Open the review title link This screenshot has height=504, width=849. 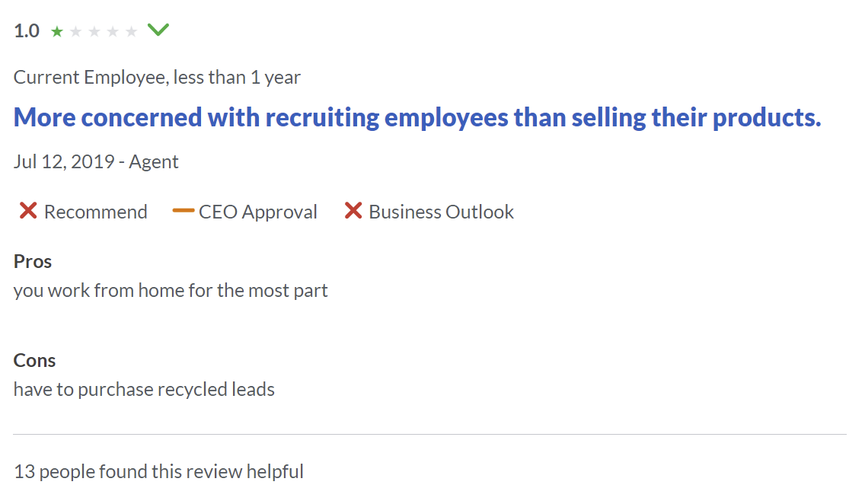pyautogui.click(x=417, y=118)
